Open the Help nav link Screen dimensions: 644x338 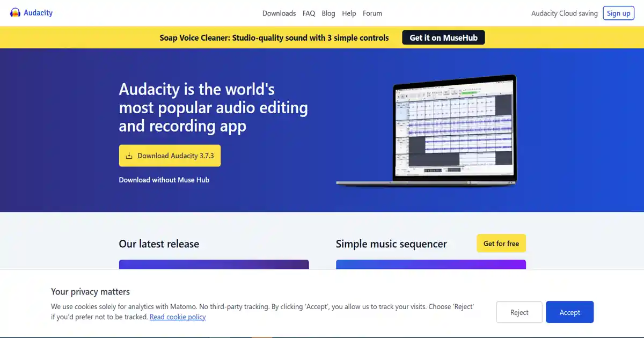(x=349, y=13)
